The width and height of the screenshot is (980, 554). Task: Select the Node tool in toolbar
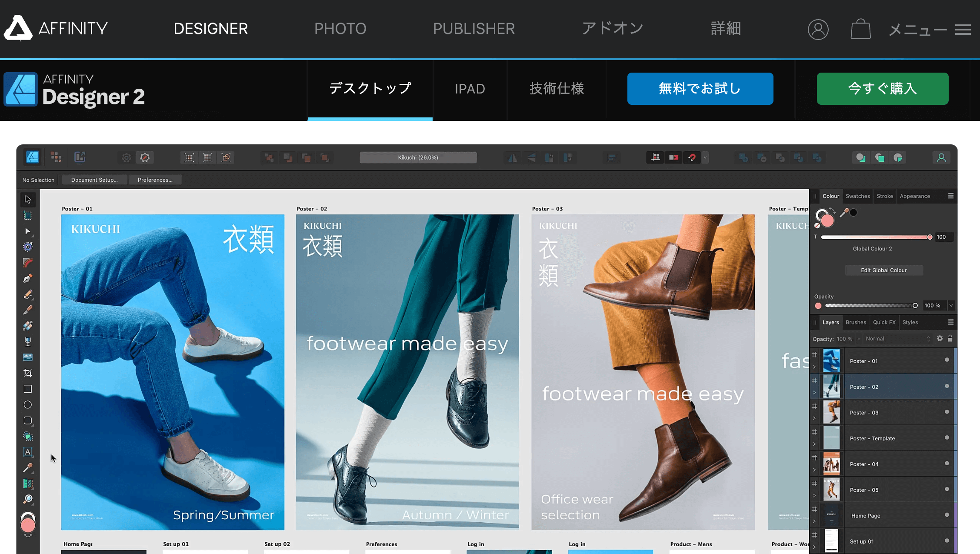[x=27, y=232]
